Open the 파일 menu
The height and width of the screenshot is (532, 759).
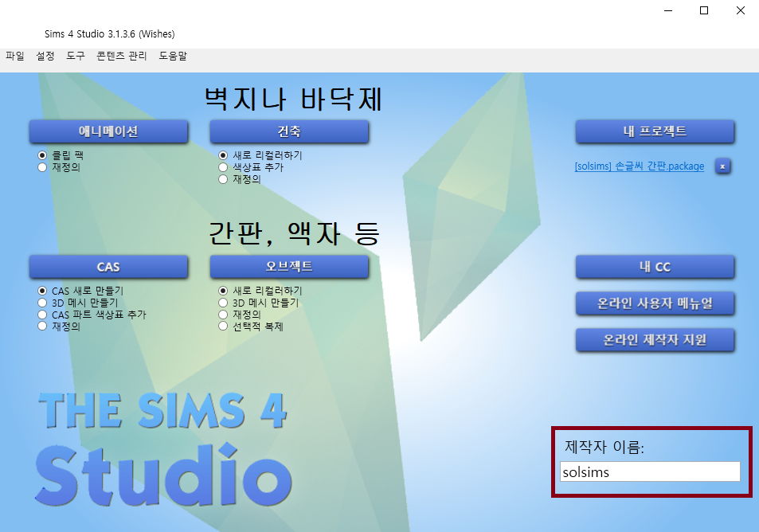click(x=15, y=57)
